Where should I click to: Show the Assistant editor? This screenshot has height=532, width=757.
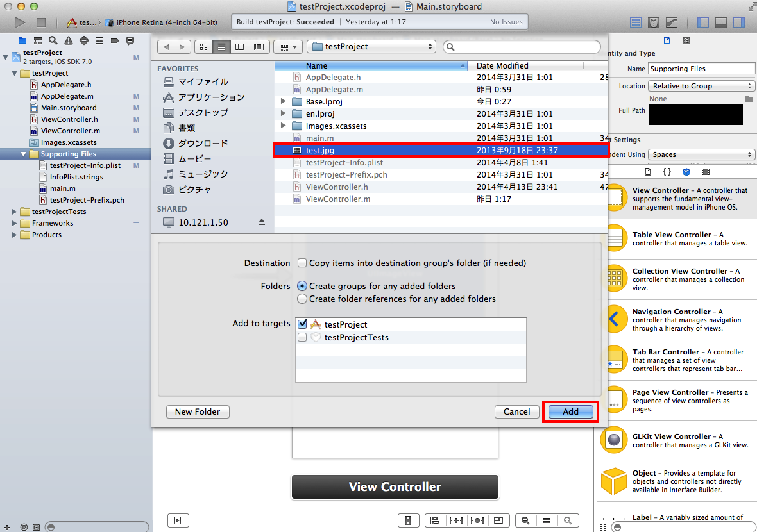pyautogui.click(x=654, y=22)
